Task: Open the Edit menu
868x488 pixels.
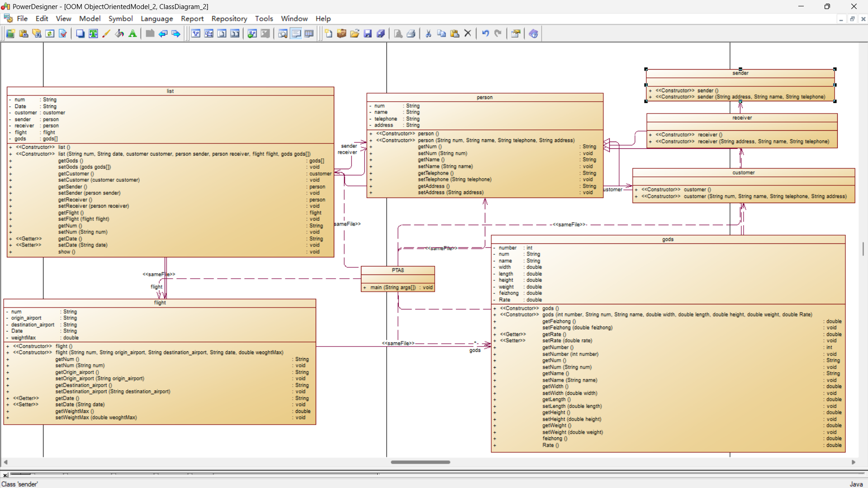Action: pyautogui.click(x=42, y=19)
